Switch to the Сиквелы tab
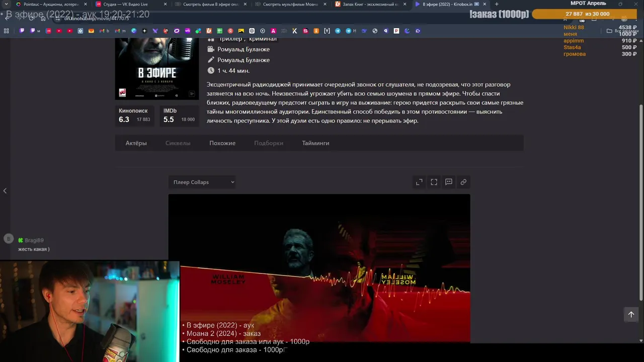 tap(178, 143)
